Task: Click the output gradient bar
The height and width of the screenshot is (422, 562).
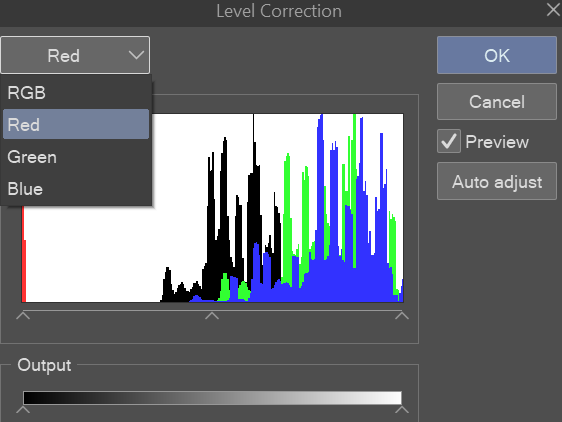Action: (x=212, y=398)
